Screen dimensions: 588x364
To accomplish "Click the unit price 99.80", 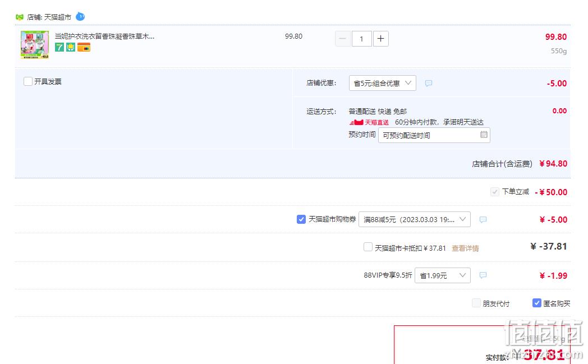I will [293, 36].
